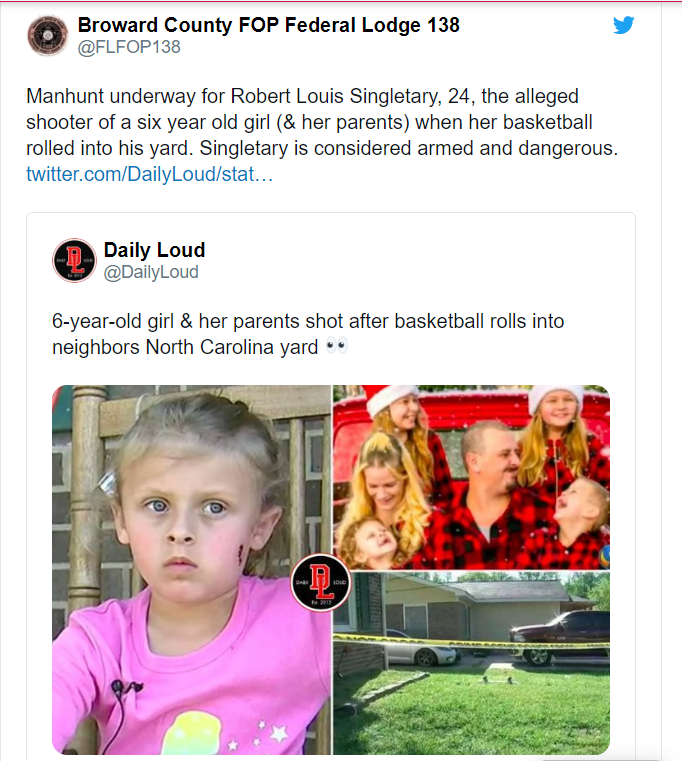The image size is (682, 761).
Task: Click the eyes emoji in quoted tweet
Action: coord(336,347)
